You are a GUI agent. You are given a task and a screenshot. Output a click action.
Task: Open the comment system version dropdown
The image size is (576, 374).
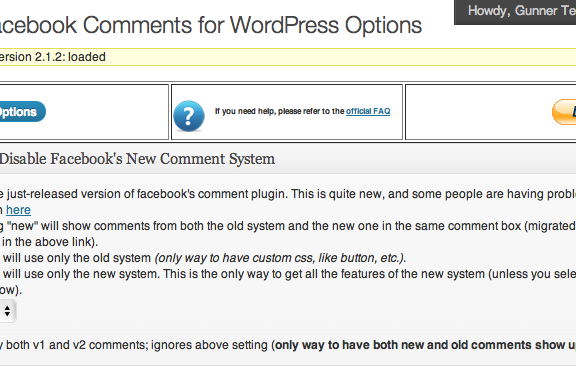click(x=7, y=311)
